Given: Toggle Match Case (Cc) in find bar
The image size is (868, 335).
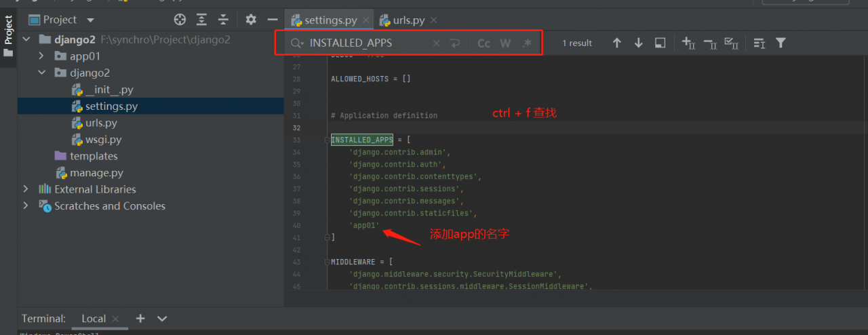Looking at the screenshot, I should pos(484,43).
